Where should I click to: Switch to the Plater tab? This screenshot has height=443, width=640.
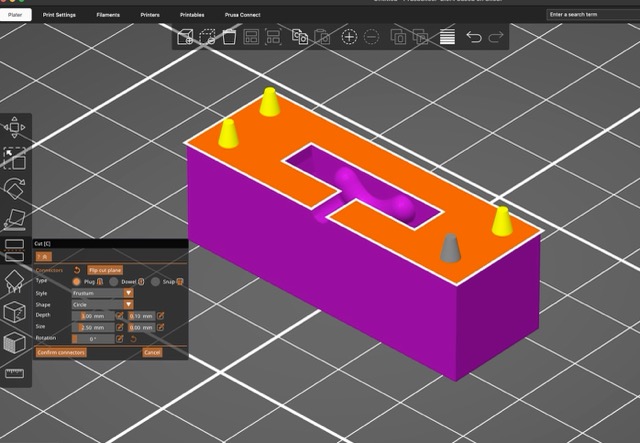[x=15, y=15]
